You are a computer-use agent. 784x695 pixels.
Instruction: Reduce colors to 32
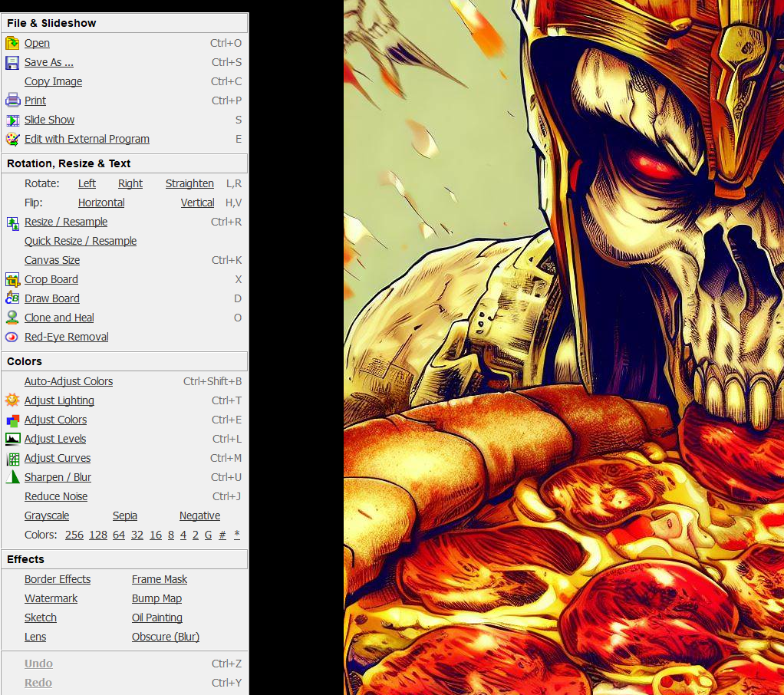click(137, 535)
